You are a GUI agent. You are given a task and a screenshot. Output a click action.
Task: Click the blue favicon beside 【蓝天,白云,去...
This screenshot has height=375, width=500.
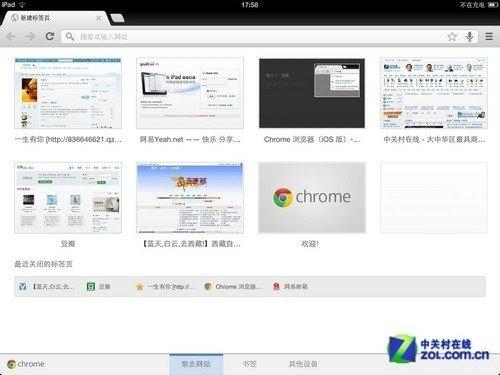tap(23, 287)
